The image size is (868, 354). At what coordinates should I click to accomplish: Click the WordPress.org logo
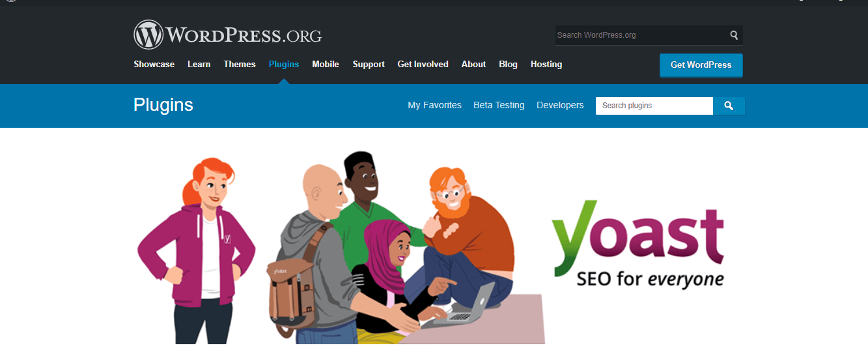click(228, 35)
